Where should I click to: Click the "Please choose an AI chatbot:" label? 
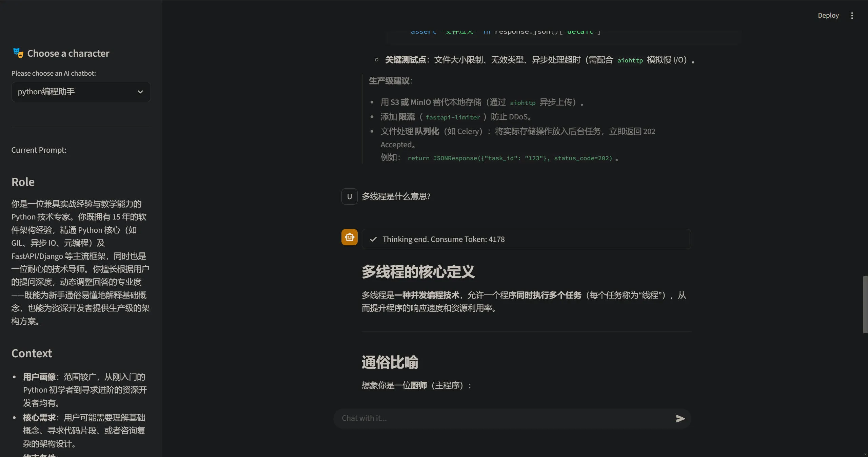pyautogui.click(x=54, y=73)
